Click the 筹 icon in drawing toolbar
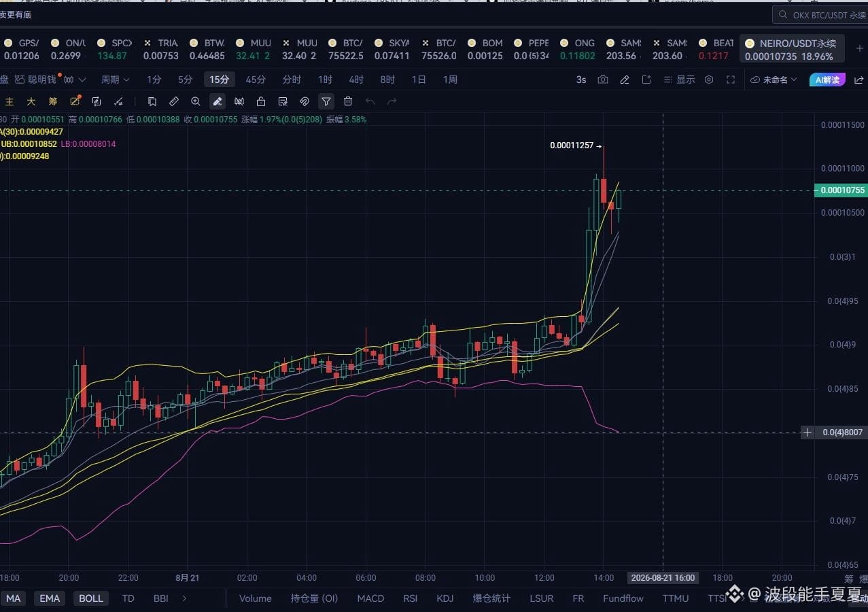 (53, 101)
